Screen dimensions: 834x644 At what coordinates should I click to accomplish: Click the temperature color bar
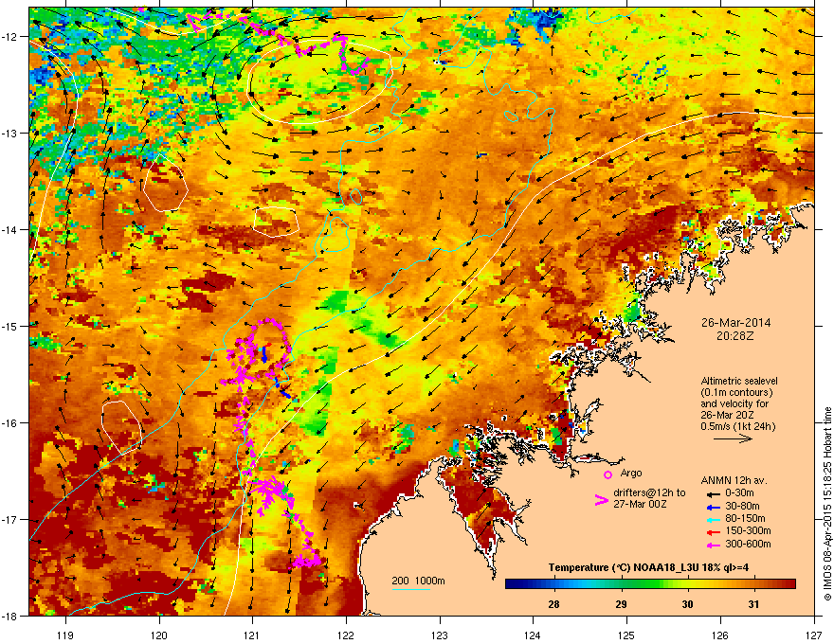[650, 584]
